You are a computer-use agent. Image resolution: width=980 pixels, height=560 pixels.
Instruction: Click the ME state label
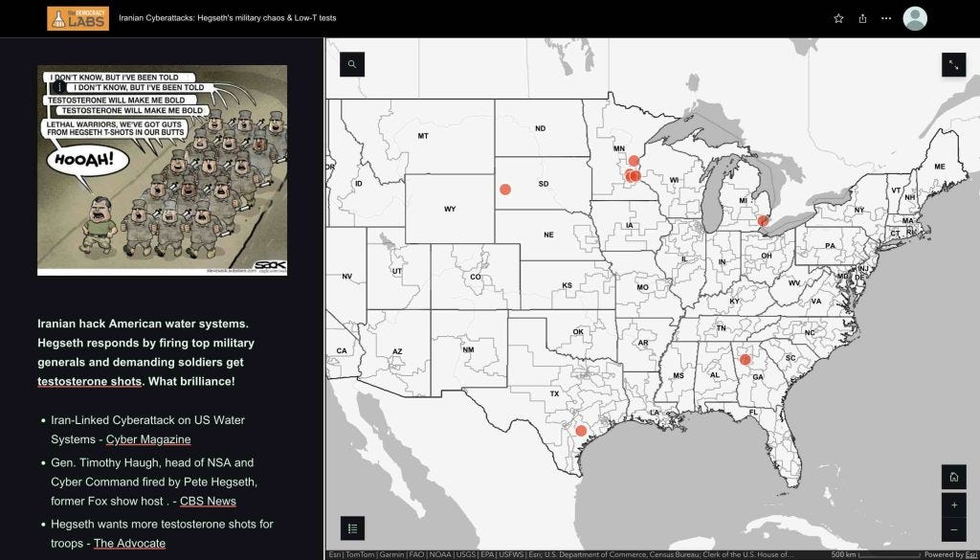click(x=940, y=167)
